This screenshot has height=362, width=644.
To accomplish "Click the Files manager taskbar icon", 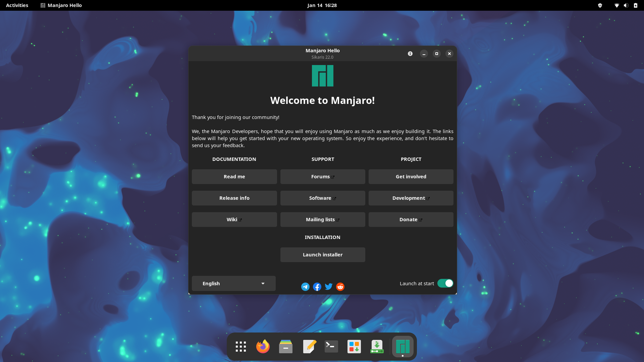I will 286,347.
